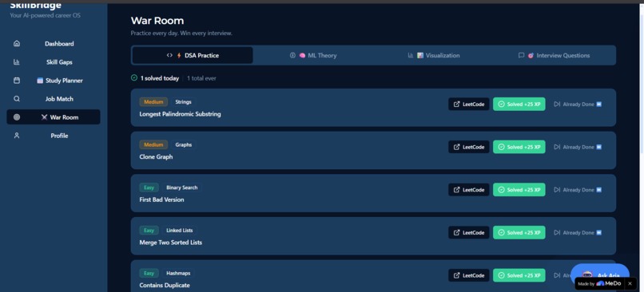Open the Dashboard home icon
Image resolution: width=644 pixels, height=292 pixels.
coord(17,43)
